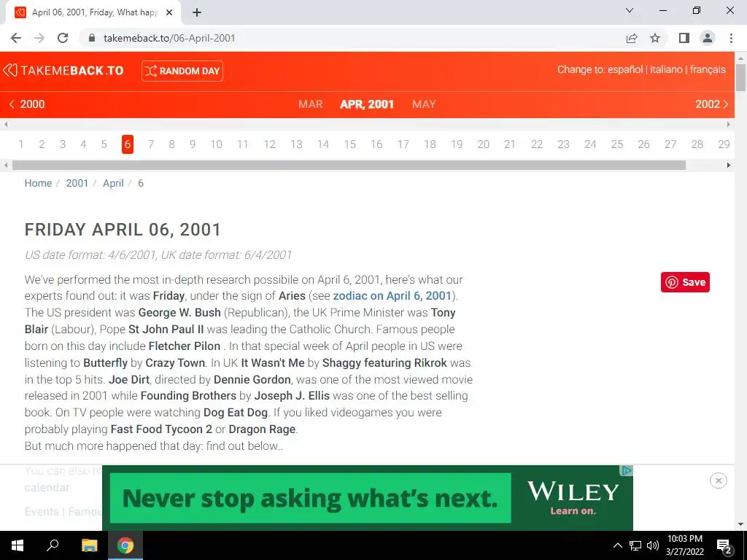This screenshot has width=747, height=560.
Task: Click the lower scroll right arrow
Action: point(729,166)
